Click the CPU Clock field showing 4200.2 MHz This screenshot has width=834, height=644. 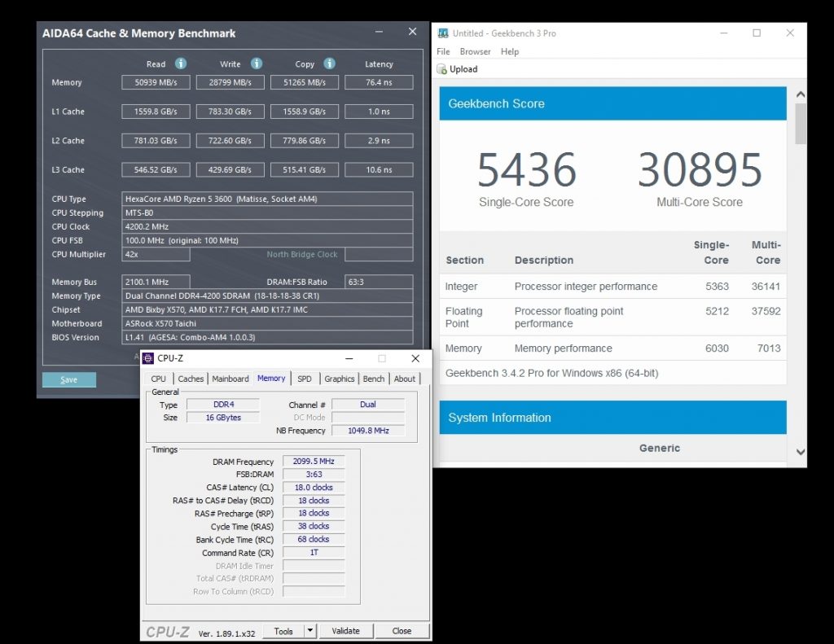[x=267, y=226]
